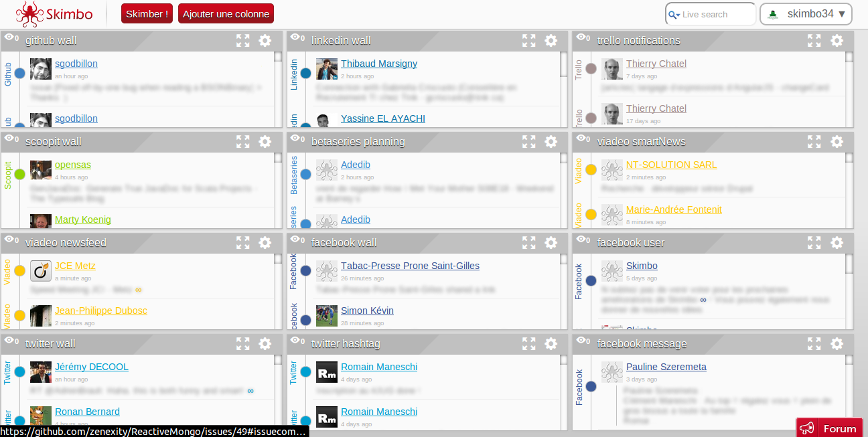This screenshot has height=437, width=868.
Task: Expand the facebook message column fullscreen
Action: (814, 344)
